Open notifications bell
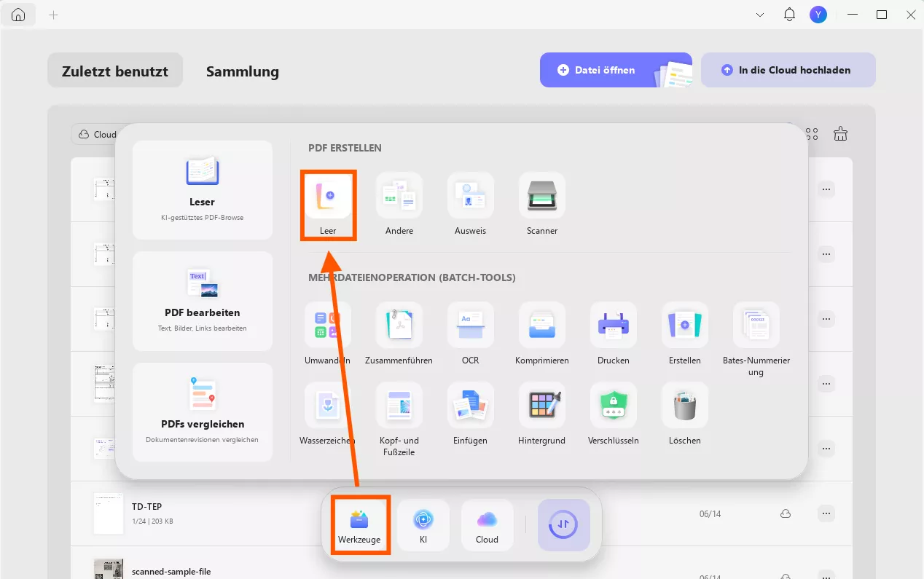Viewport: 924px width, 579px height. 789,15
